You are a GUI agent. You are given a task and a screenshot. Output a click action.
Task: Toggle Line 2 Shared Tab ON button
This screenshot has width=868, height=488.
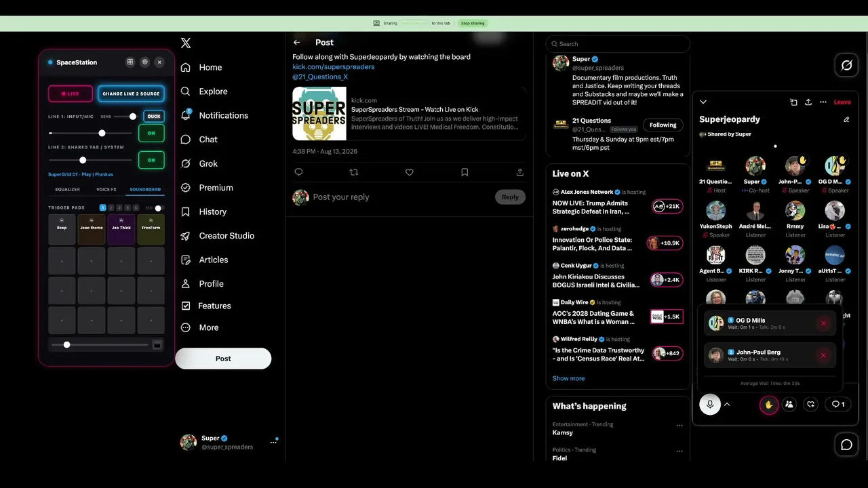151,160
